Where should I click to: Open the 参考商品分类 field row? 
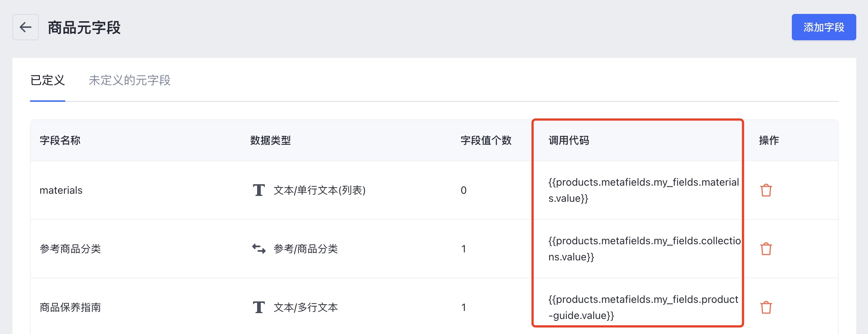(434, 249)
